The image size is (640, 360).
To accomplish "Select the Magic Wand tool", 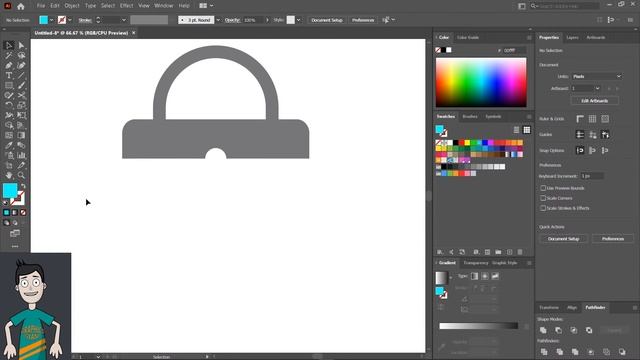I will [x=9, y=55].
